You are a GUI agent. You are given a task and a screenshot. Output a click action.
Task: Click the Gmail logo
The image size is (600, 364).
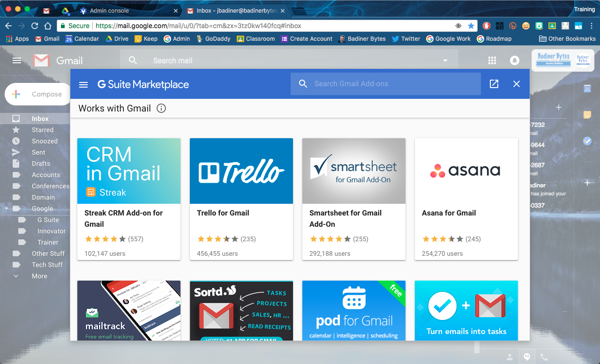pos(58,60)
